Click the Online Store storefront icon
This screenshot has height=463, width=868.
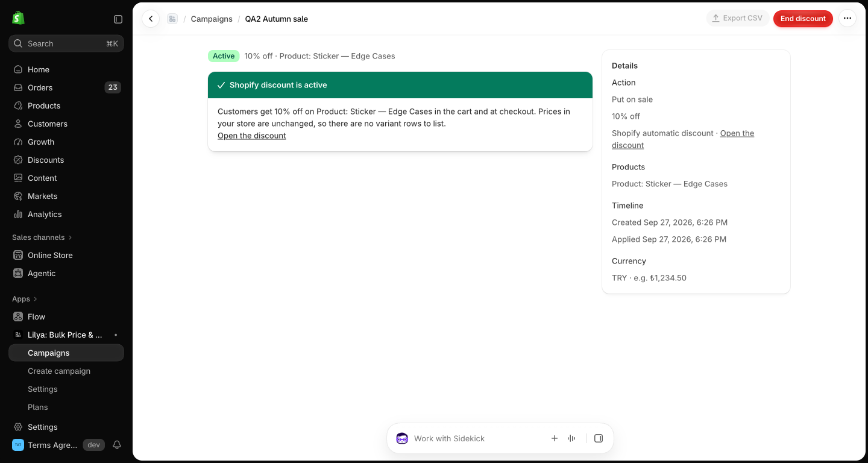18,255
